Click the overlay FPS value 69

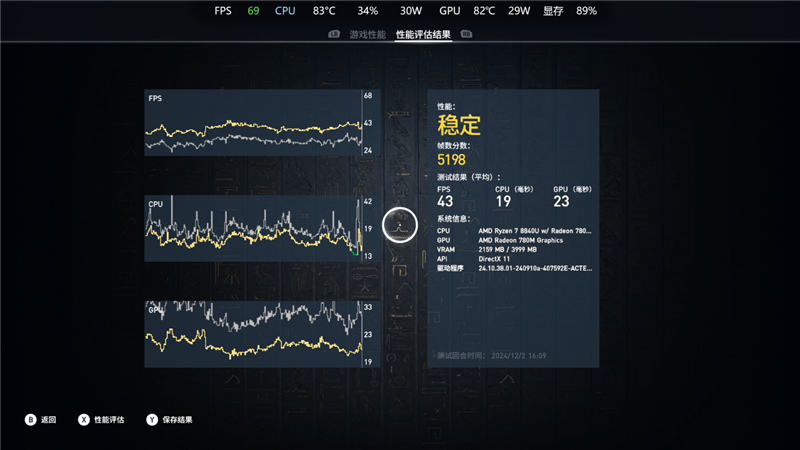point(253,11)
